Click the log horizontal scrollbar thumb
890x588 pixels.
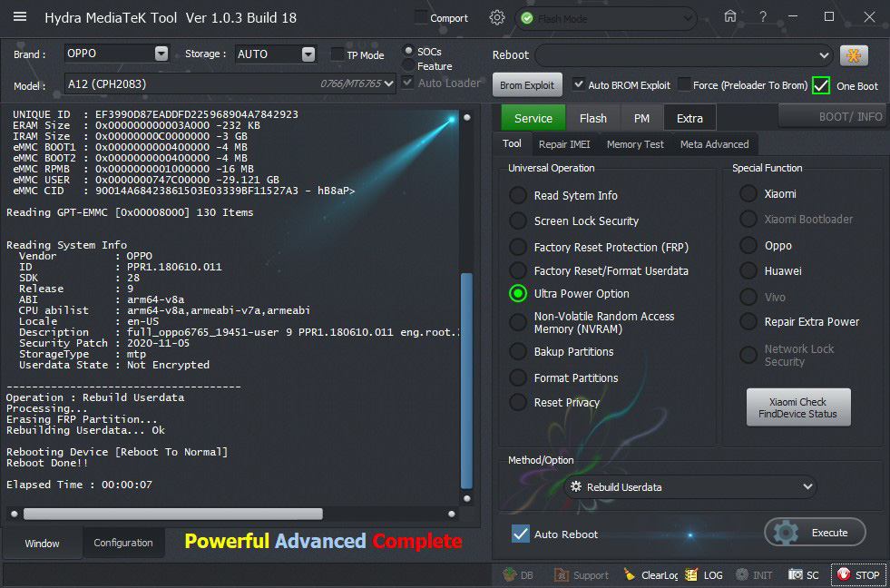[172, 514]
